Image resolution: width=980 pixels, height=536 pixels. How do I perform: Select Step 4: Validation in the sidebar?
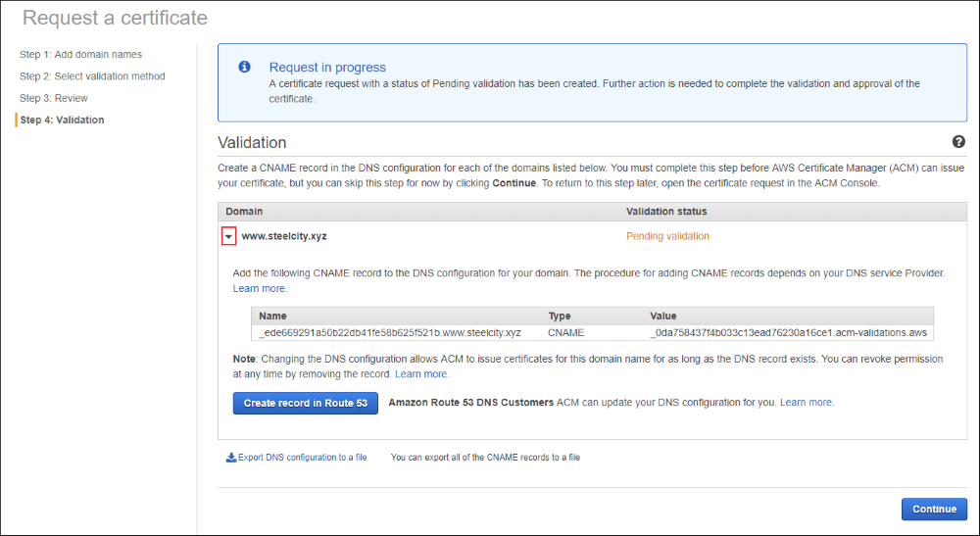click(62, 120)
